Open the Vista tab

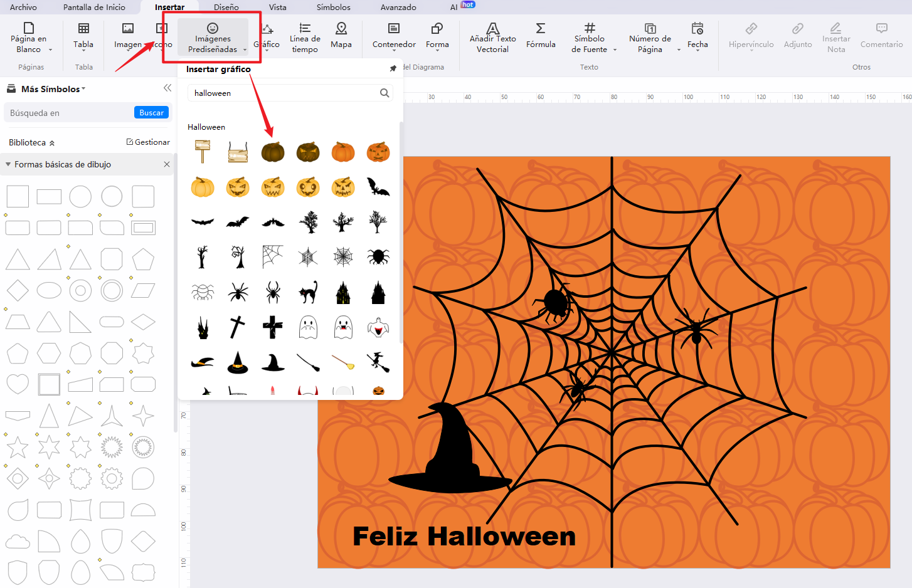(x=277, y=7)
